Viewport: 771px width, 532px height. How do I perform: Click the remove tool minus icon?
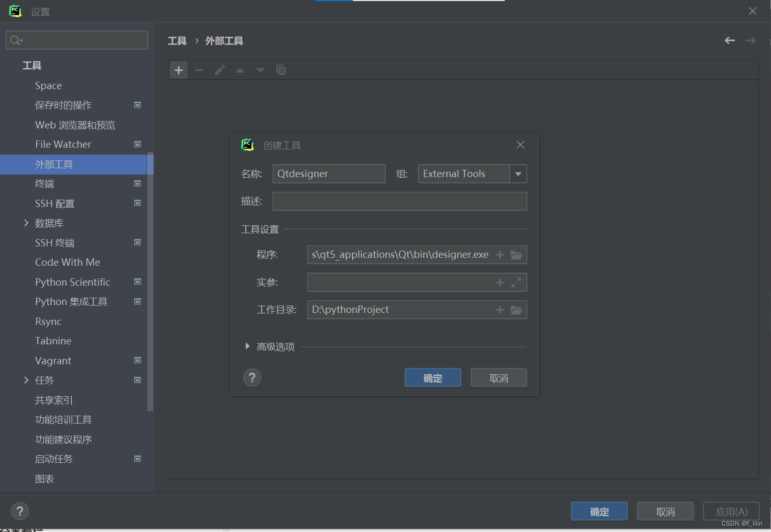click(x=199, y=70)
